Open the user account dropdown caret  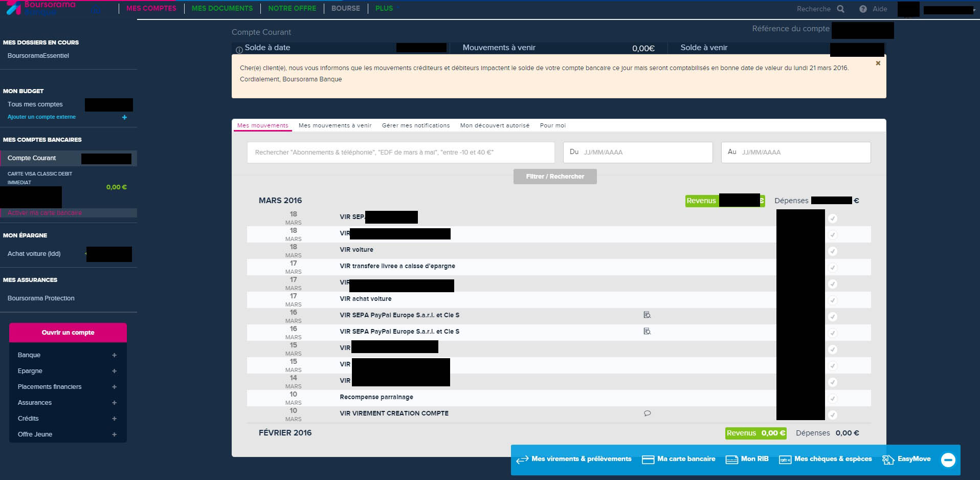973,10
